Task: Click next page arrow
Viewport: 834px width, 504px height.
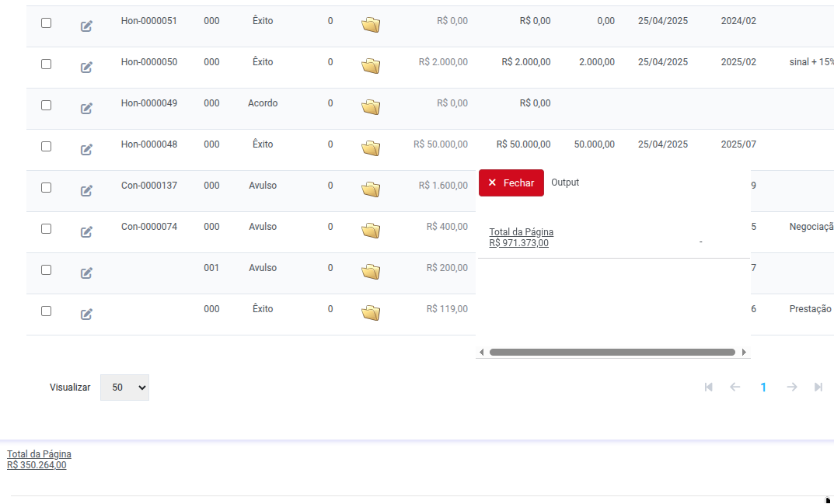Action: click(x=792, y=387)
